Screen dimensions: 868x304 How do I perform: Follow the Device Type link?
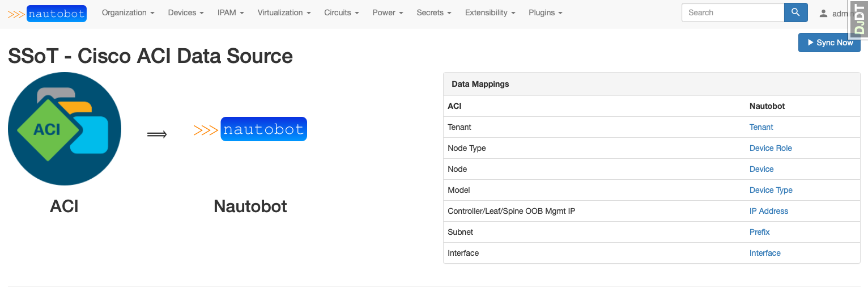point(771,190)
